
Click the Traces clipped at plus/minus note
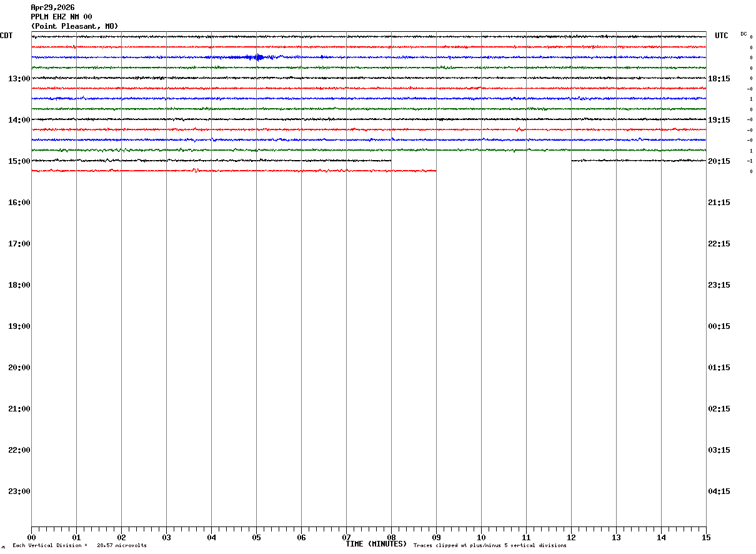coord(490,546)
